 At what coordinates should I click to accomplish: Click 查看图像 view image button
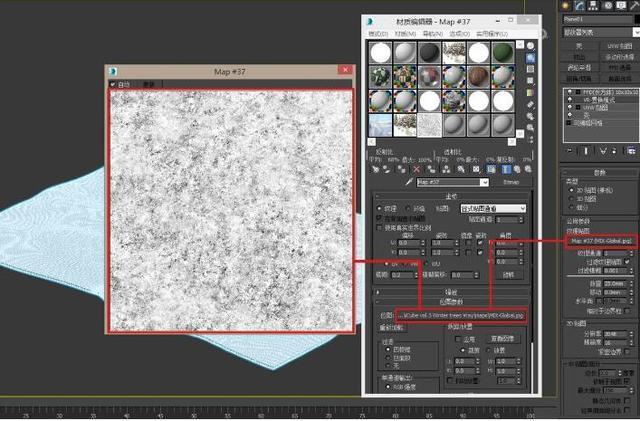point(502,339)
